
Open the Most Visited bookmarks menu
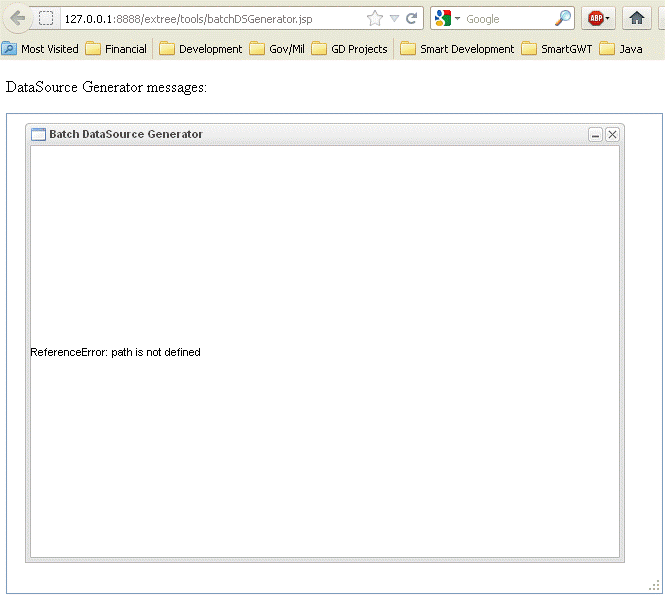point(40,49)
